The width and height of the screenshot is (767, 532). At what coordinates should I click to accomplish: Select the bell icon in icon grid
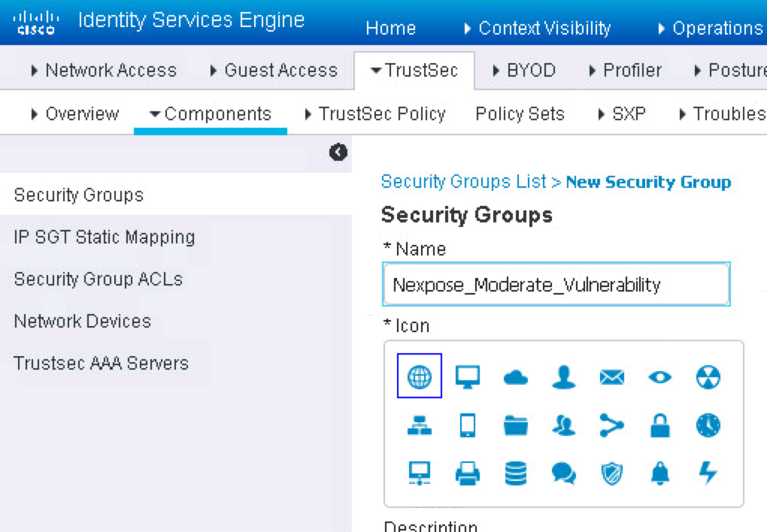click(659, 473)
